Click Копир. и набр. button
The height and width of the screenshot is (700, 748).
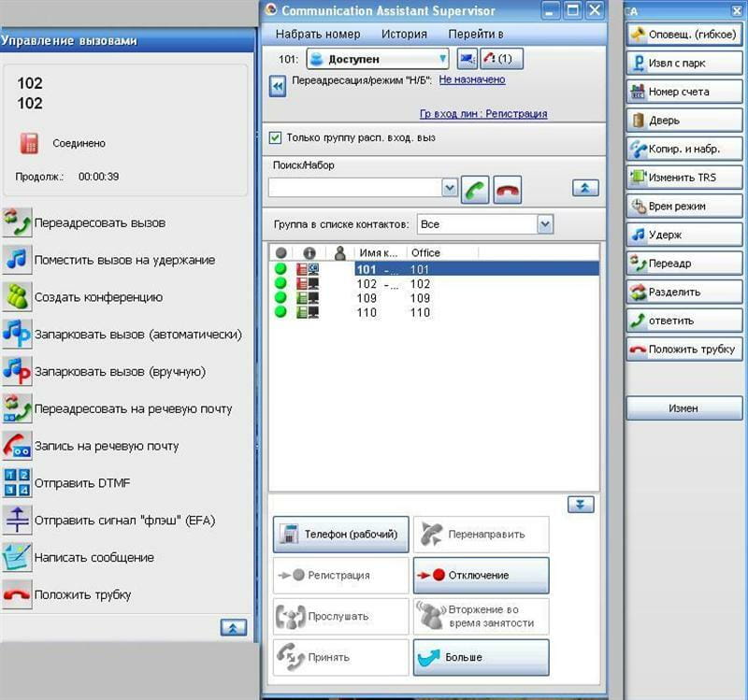(684, 149)
